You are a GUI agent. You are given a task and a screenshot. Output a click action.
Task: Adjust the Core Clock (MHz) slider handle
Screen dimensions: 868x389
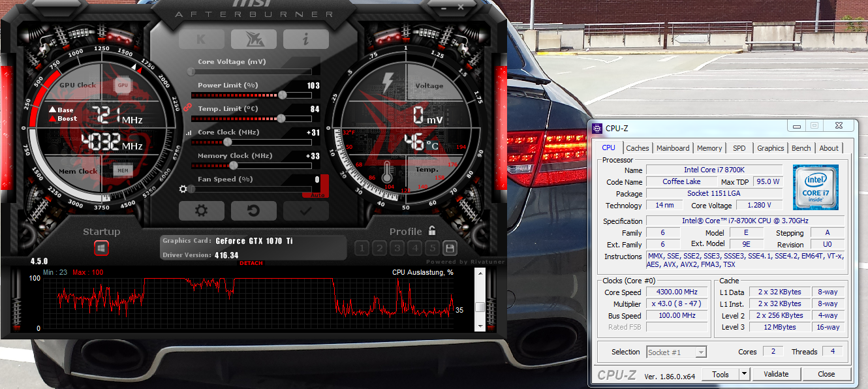(228, 142)
